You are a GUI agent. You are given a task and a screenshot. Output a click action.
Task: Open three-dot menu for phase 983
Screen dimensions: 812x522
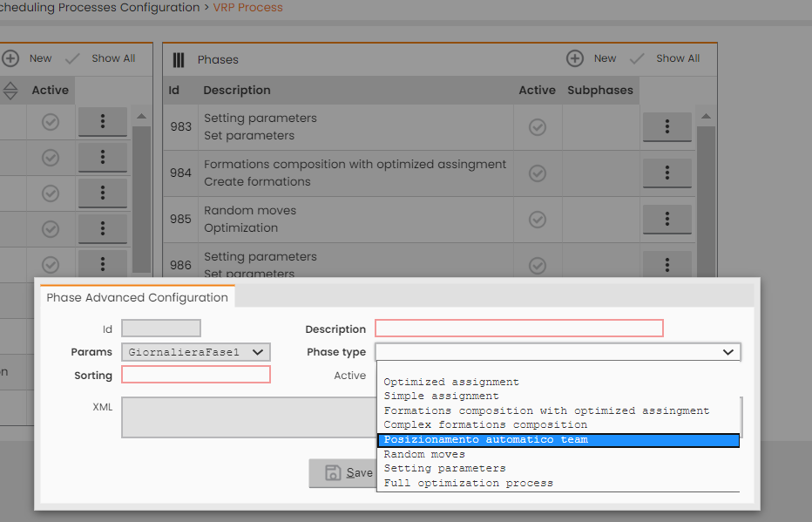[667, 127]
